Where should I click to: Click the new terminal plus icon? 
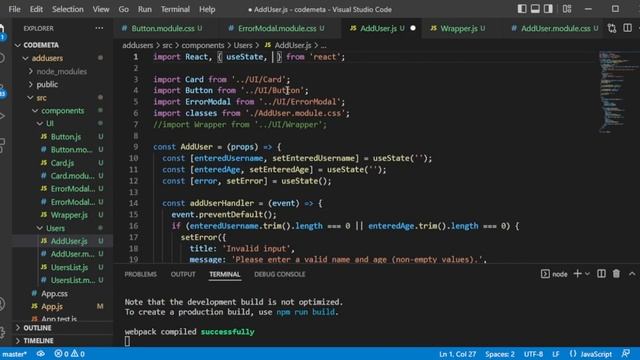[x=577, y=274]
